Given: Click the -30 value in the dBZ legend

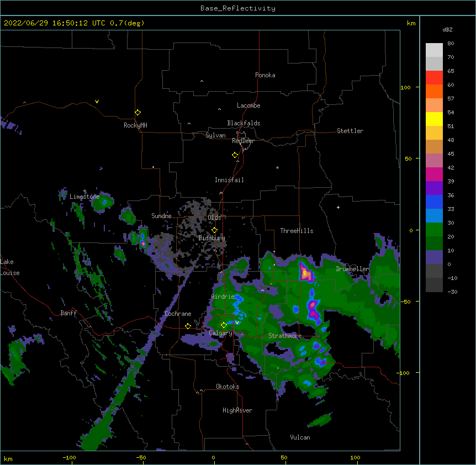Looking at the screenshot, I should 452,292.
